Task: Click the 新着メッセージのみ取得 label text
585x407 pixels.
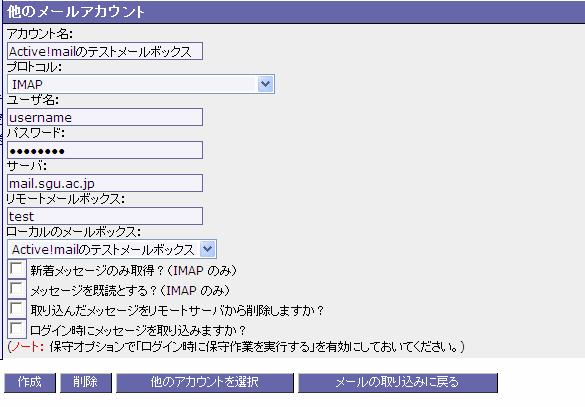Action: (133, 270)
